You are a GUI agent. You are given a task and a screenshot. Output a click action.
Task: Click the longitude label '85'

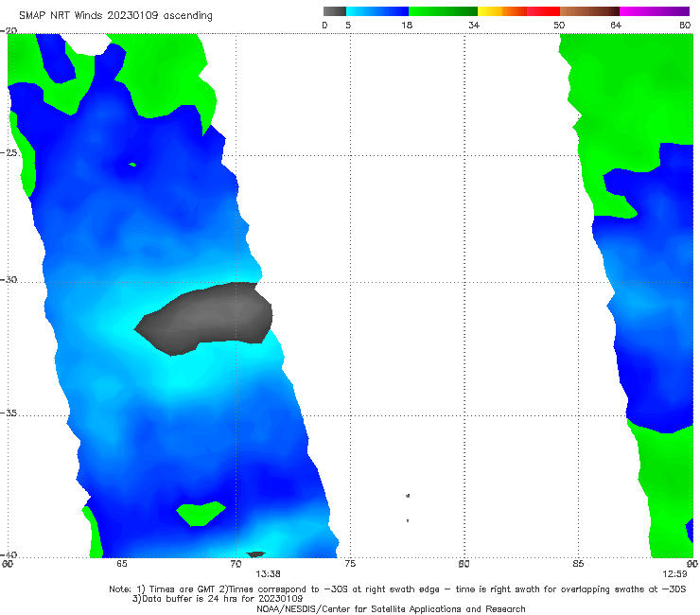578,564
